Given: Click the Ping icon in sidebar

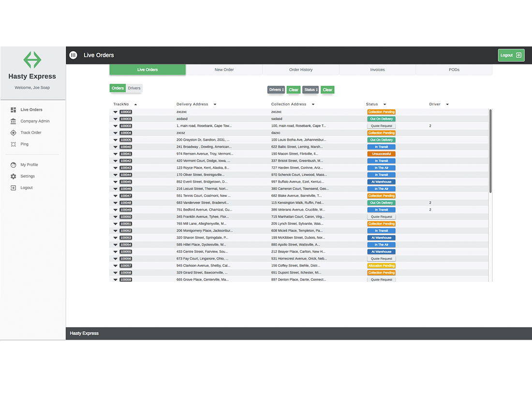Looking at the screenshot, I should (x=13, y=144).
